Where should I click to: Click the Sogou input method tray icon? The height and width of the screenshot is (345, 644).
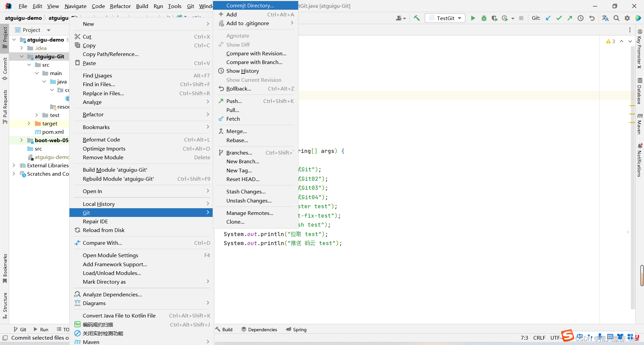568,335
